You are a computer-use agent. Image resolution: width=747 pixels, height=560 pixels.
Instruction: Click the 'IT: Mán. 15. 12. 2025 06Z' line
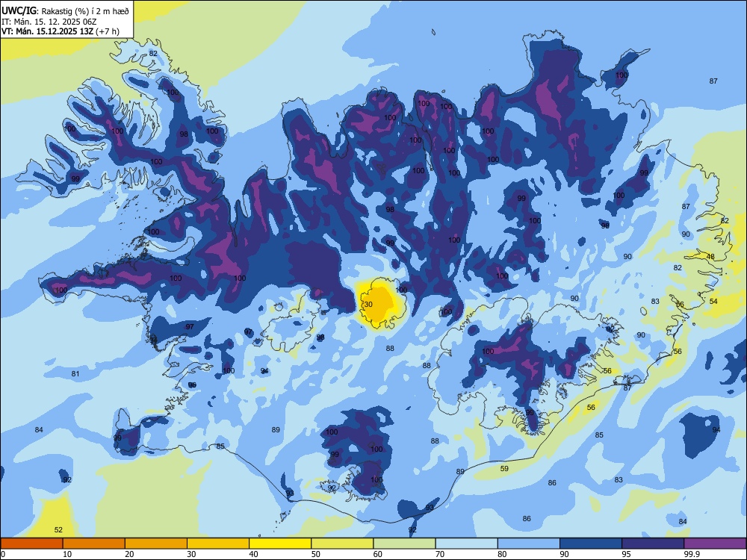(x=49, y=22)
